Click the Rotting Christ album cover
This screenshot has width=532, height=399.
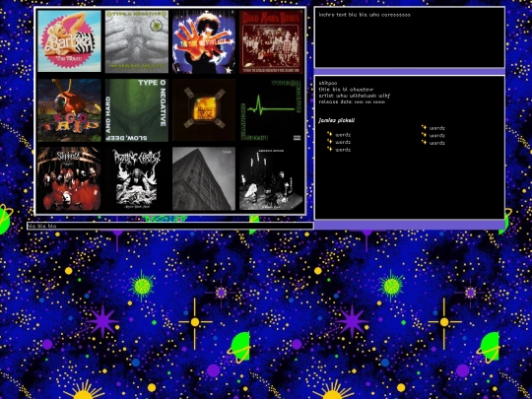(x=137, y=178)
